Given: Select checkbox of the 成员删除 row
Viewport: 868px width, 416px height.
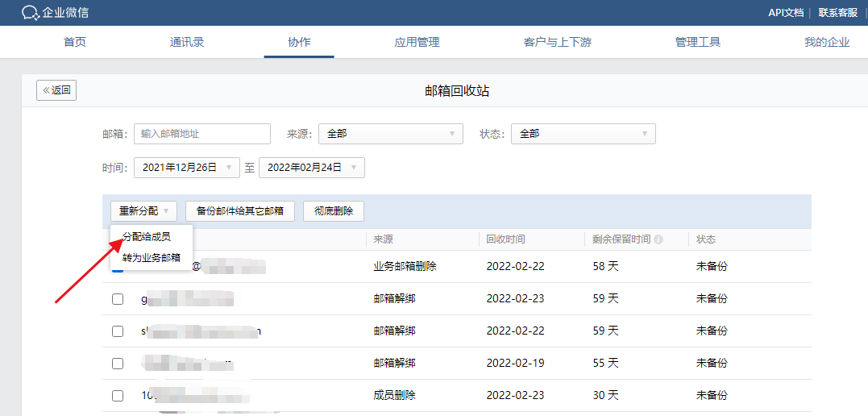Looking at the screenshot, I should (x=118, y=396).
